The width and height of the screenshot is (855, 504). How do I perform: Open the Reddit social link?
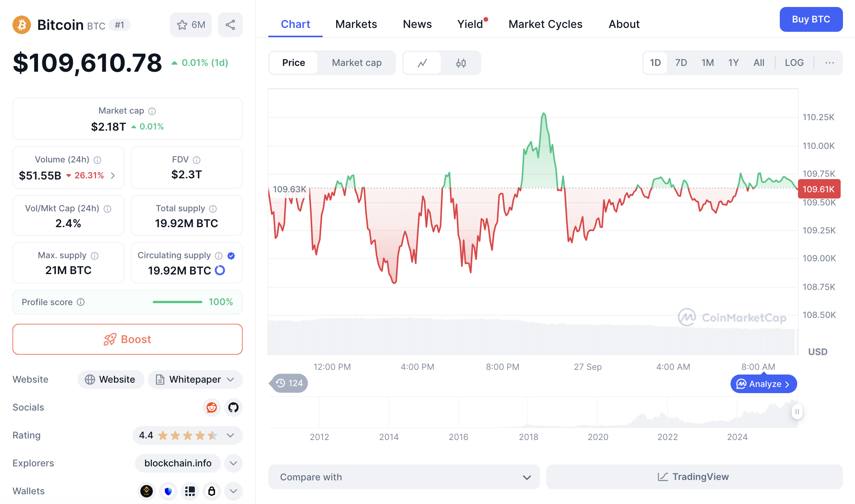point(212,407)
